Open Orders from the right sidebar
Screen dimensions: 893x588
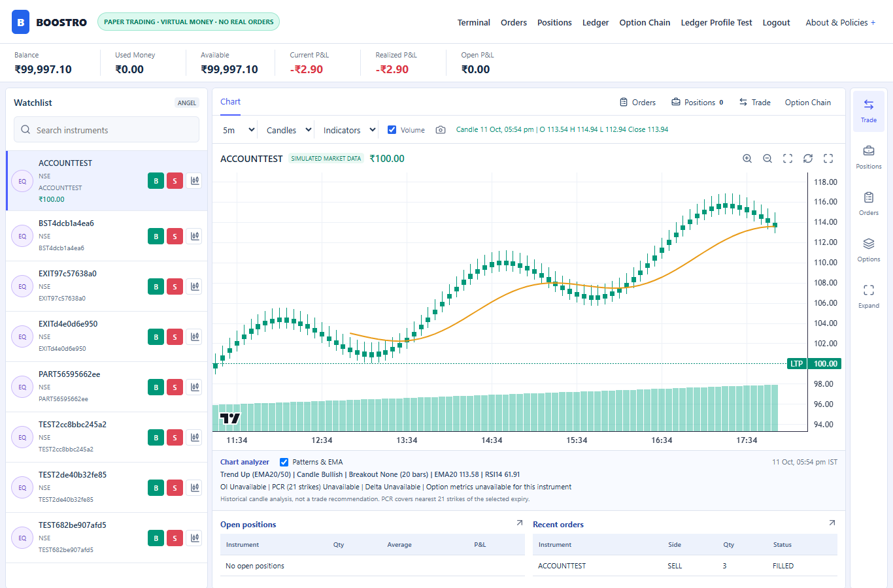coord(869,204)
